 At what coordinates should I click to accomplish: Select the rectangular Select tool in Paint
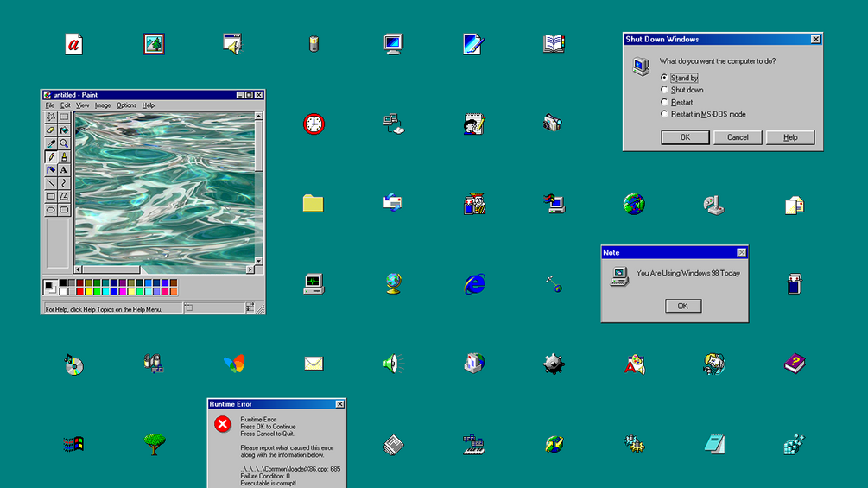coord(64,117)
